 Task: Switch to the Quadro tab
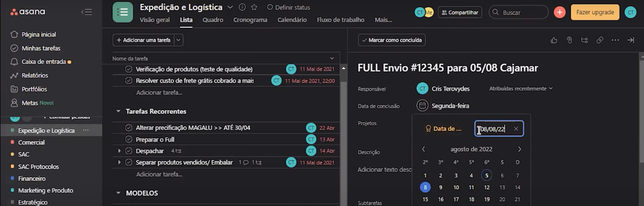[213, 20]
